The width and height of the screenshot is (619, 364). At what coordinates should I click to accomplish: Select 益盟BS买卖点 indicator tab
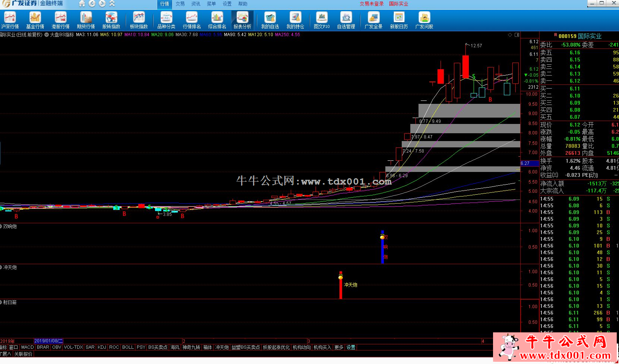coord(246,347)
